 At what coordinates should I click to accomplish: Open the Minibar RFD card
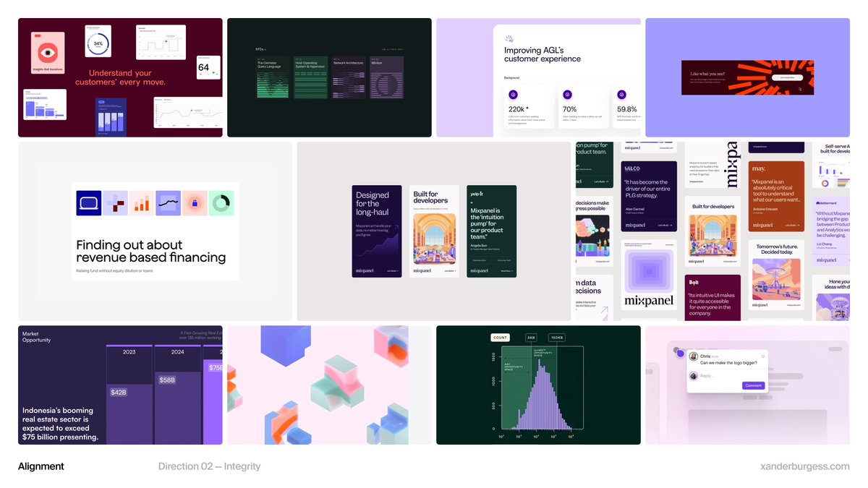(x=387, y=78)
